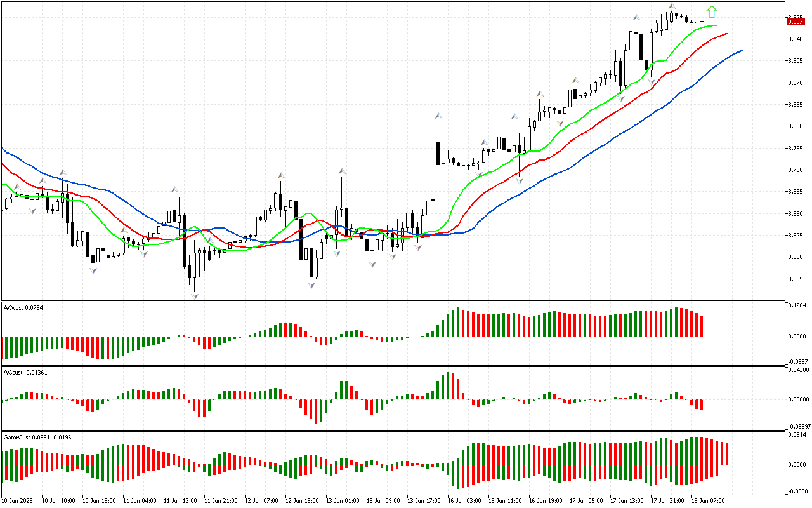Click the up fractal above the 16 Jun gap candle

point(438,116)
